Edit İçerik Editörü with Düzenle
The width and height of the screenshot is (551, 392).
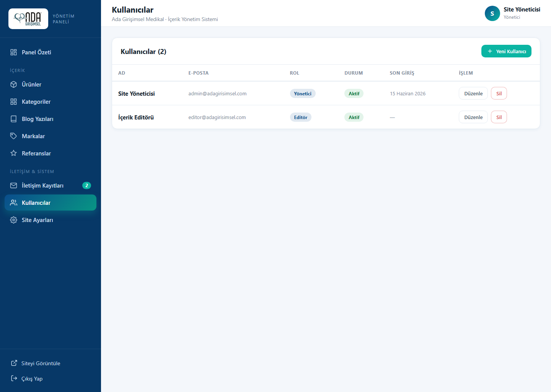(473, 117)
